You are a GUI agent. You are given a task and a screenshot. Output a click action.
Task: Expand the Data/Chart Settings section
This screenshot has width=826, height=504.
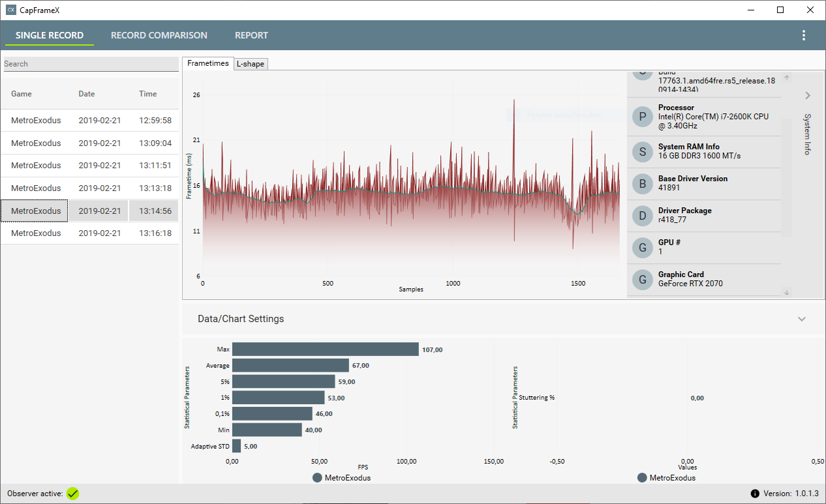(802, 319)
